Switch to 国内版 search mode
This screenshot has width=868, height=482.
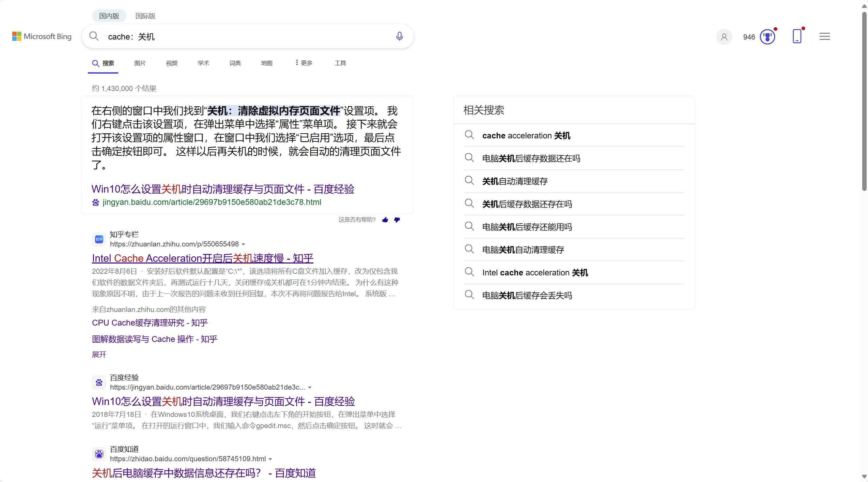point(109,16)
